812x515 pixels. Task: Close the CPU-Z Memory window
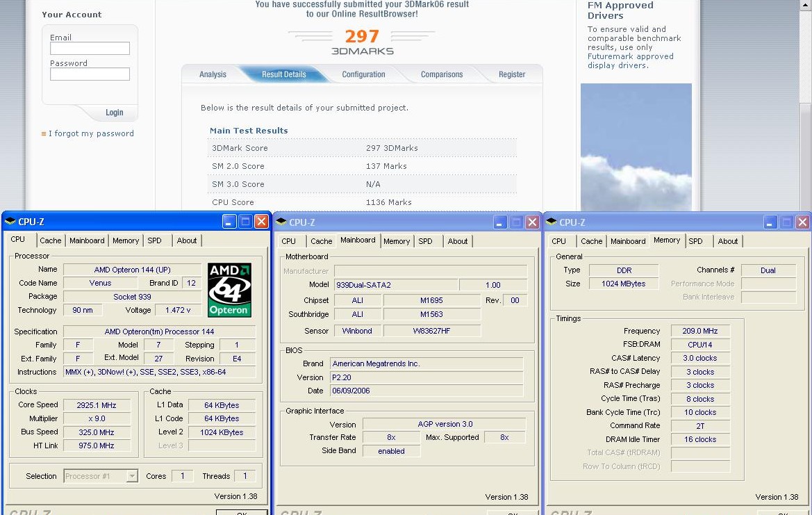(802, 222)
